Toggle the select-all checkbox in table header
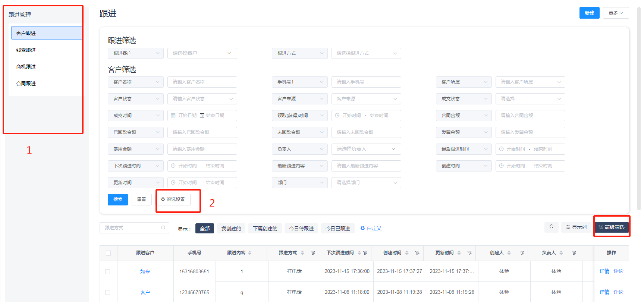Screen dimensions: 644x302 coord(108,253)
